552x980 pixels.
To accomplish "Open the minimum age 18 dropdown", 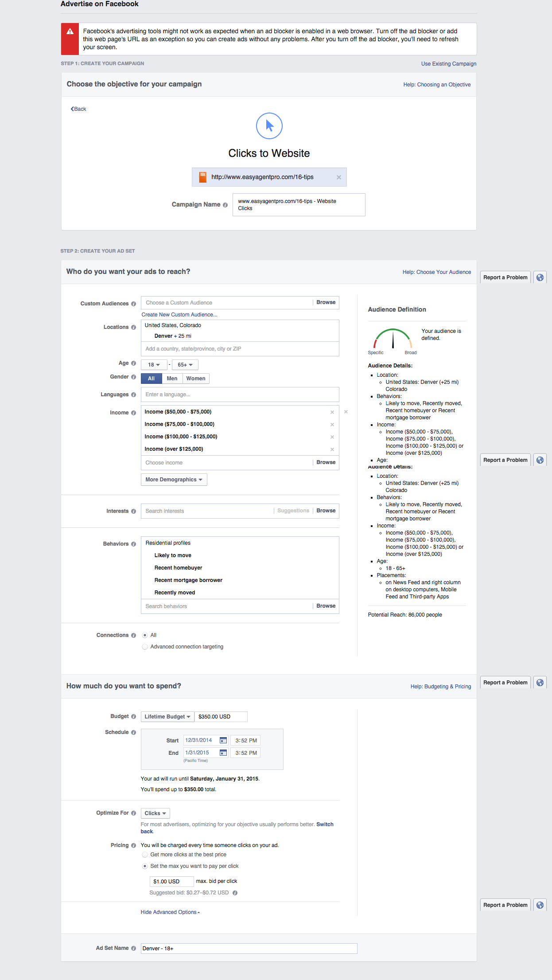I will click(x=154, y=365).
